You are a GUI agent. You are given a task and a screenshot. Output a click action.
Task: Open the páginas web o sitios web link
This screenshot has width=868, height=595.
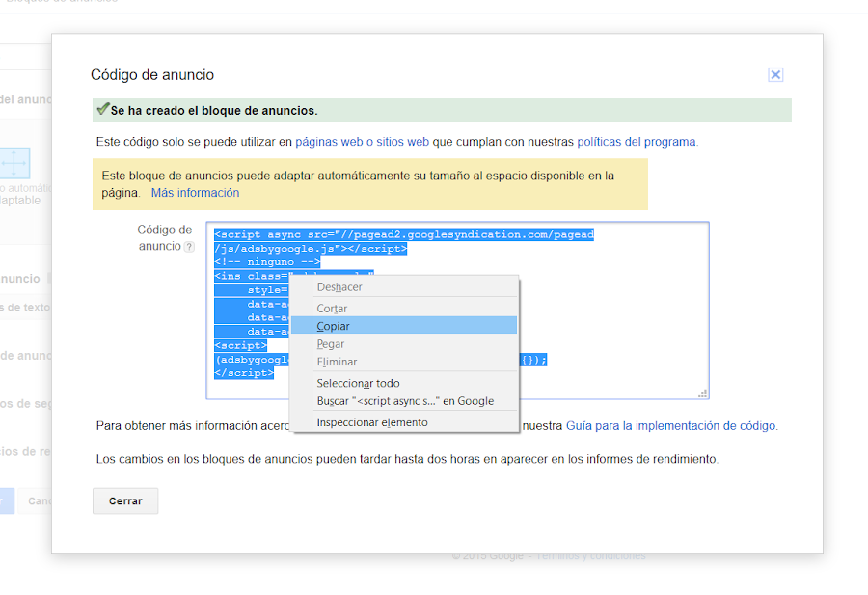pos(362,142)
